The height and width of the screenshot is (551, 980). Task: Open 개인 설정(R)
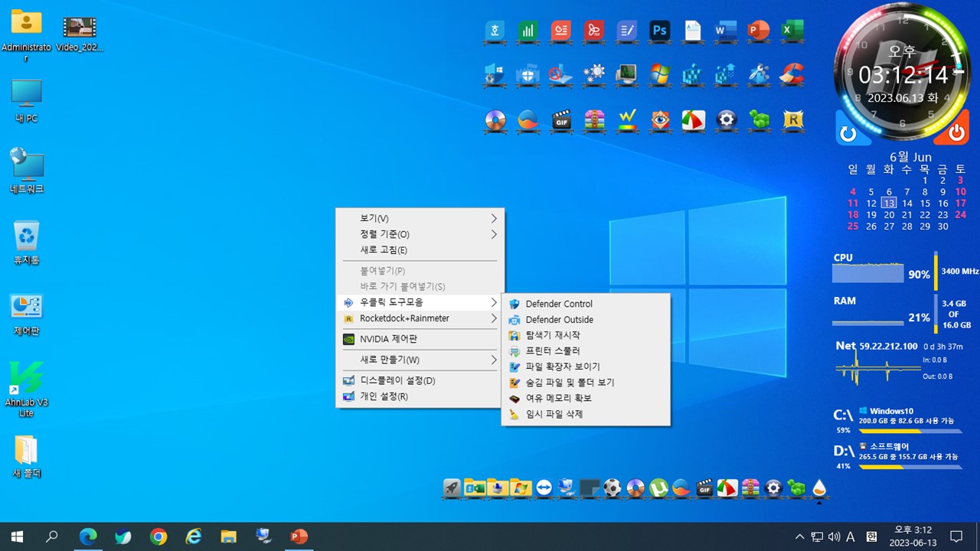coord(420,396)
